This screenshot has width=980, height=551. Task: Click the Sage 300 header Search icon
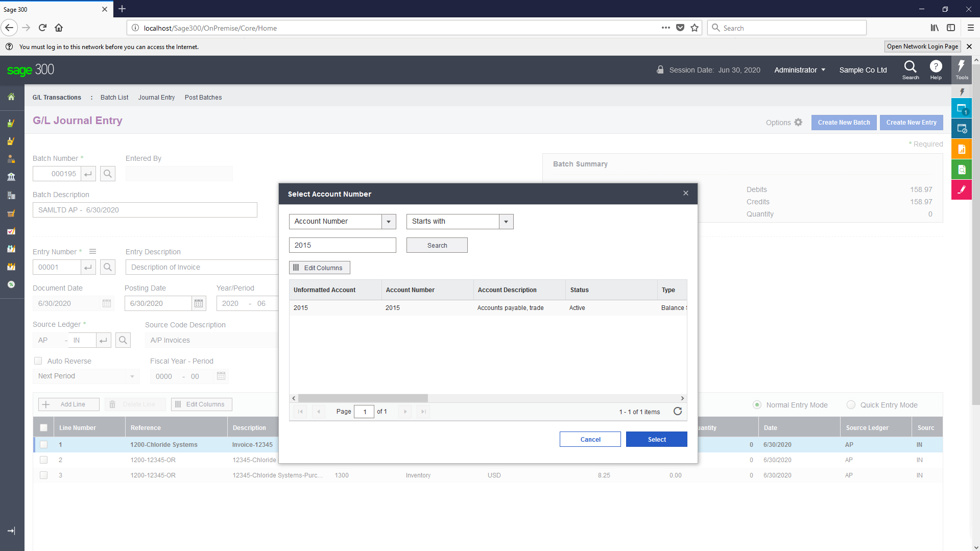tap(911, 70)
